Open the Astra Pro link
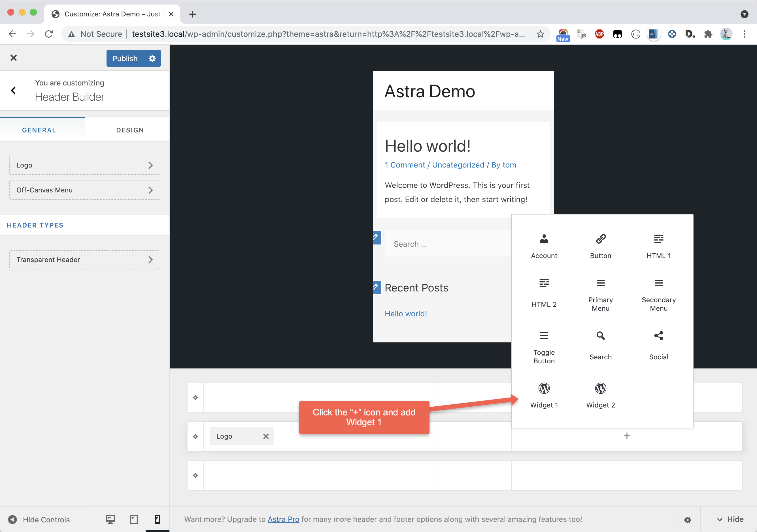The image size is (757, 532). (283, 519)
